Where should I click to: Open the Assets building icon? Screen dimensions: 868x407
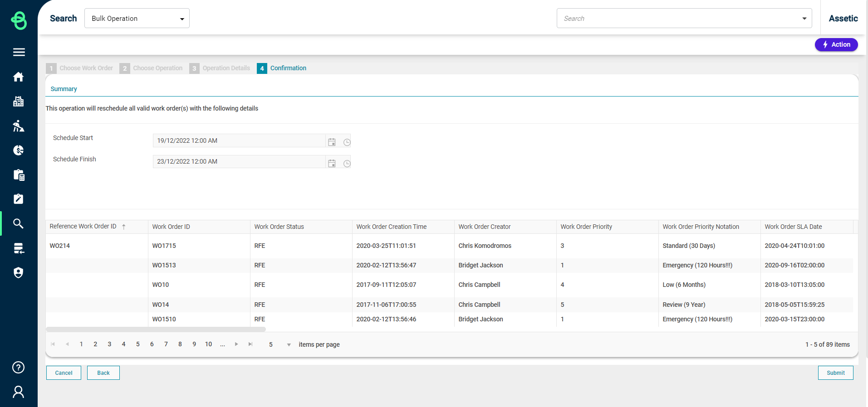coord(19,101)
